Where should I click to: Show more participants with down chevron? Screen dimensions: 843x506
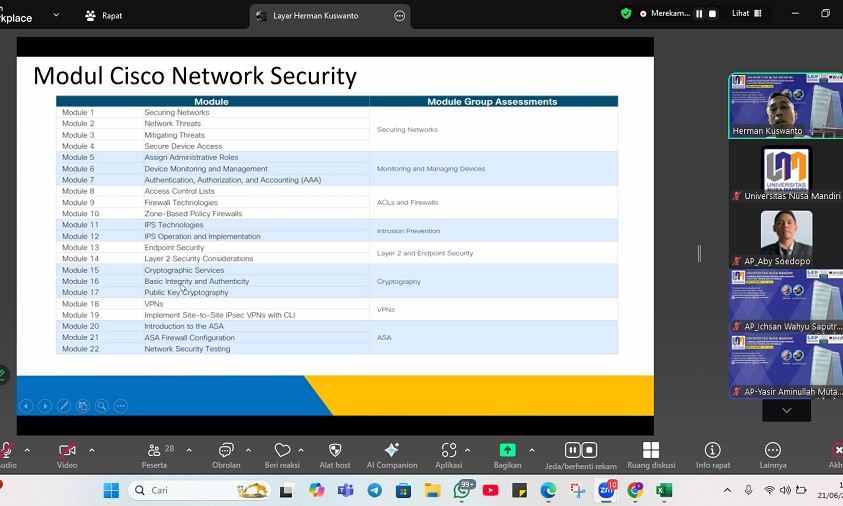tap(786, 410)
